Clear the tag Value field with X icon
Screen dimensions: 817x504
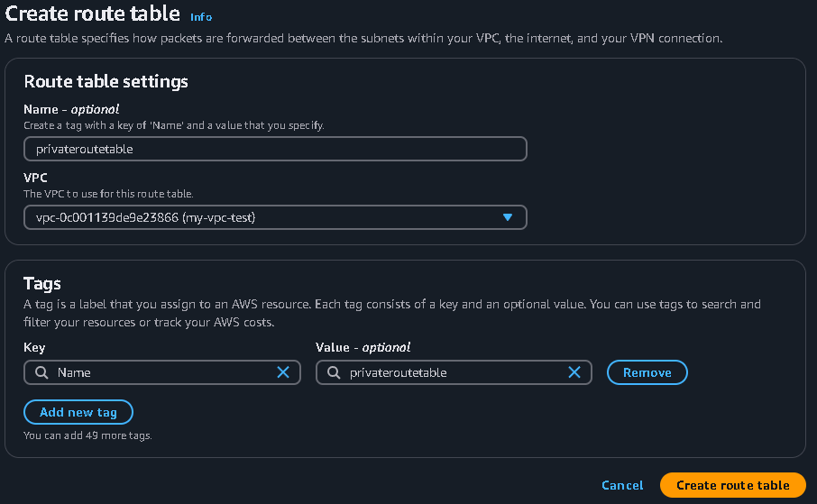[574, 372]
